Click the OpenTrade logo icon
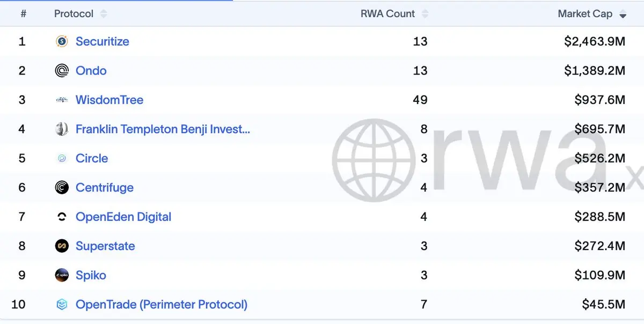Screen dimensions: 644x324 pyautogui.click(x=62, y=305)
